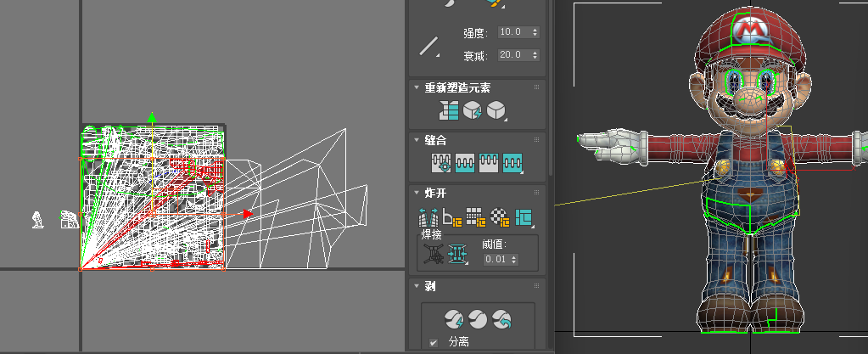Screen dimensions: 868x354
Task: Click the grid-shaped Flatten by Smoothing Group icon
Action: (476, 217)
